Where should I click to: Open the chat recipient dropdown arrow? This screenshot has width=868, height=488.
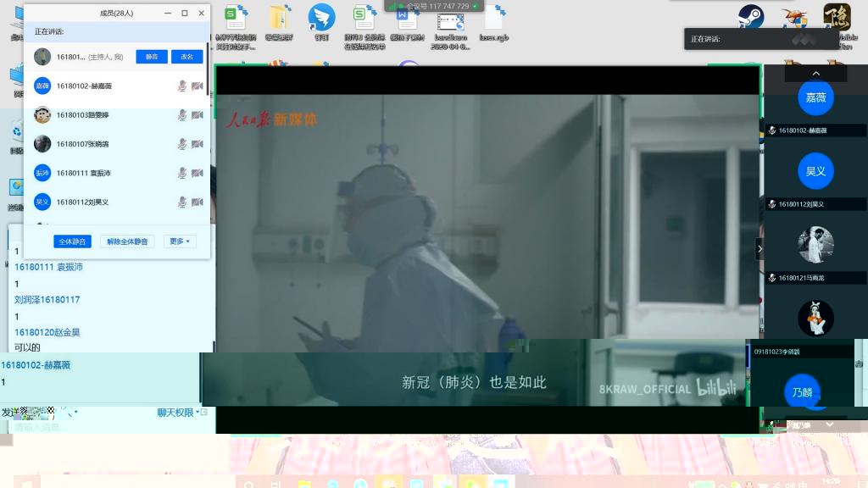[75, 412]
